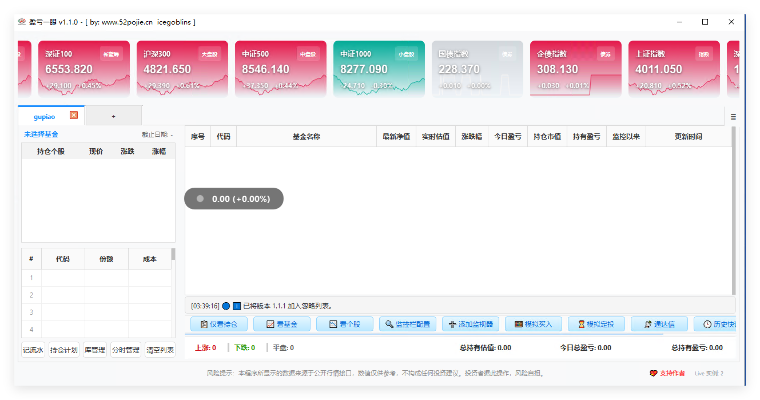
Task: Click the 小盘股 tag on the 中证1000 card
Action: coord(406,54)
